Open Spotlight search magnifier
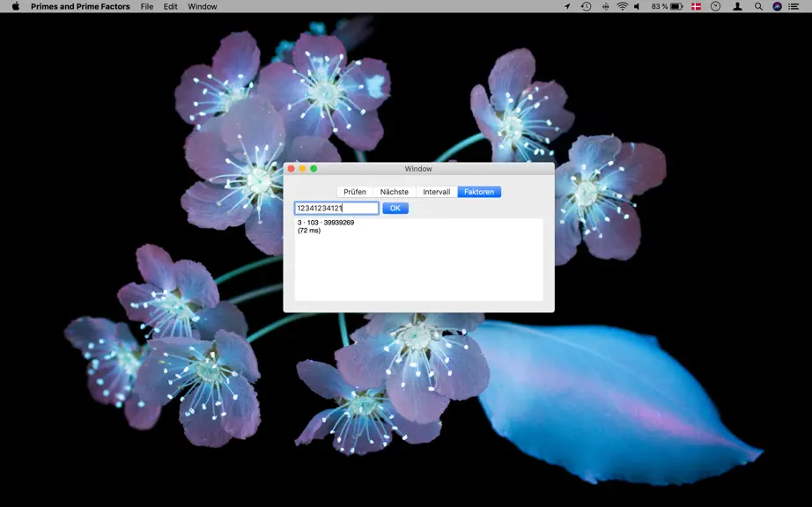 click(758, 6)
